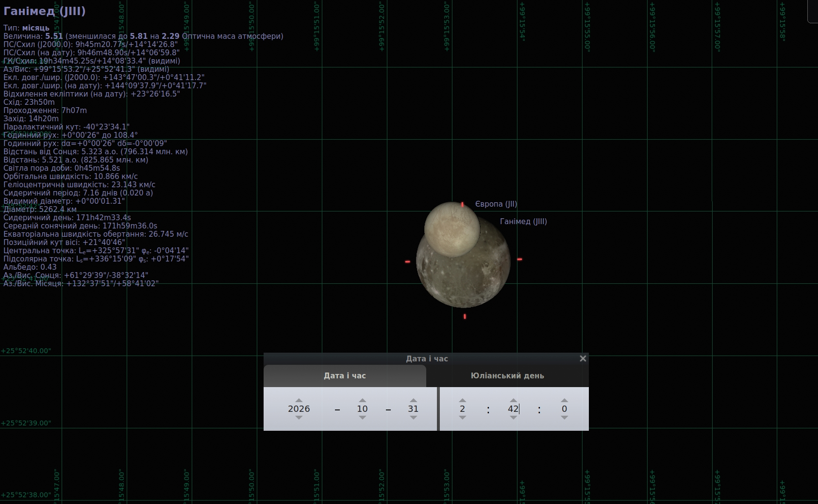Increase seconds value 0 with up arrow

tap(564, 401)
